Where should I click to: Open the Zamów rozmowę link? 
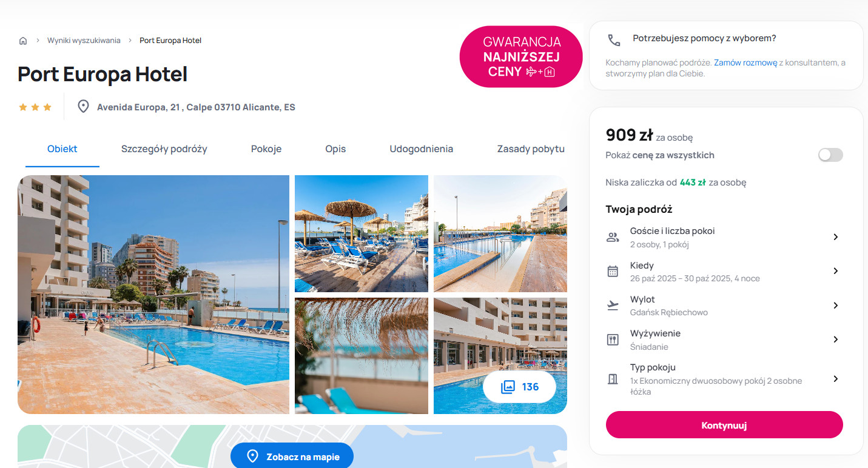point(745,62)
